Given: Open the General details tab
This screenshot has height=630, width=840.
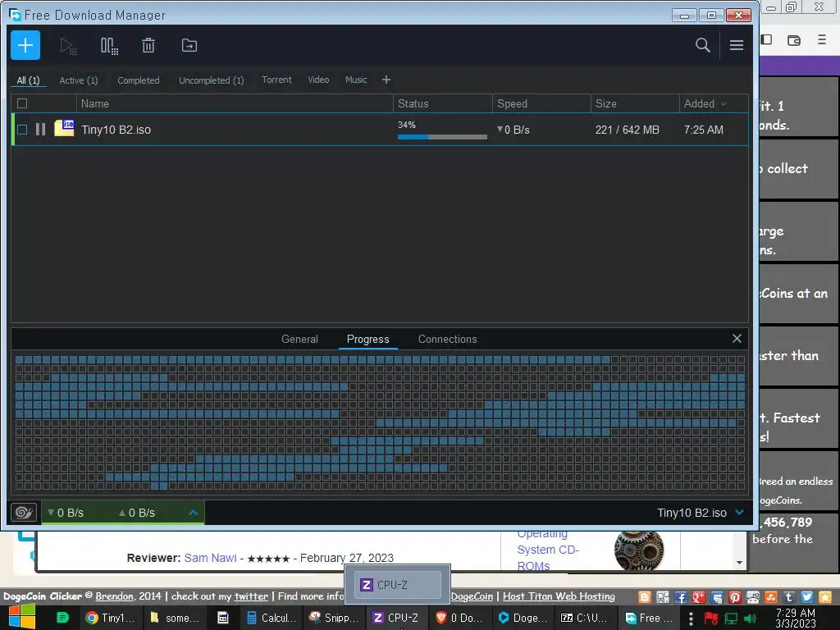Looking at the screenshot, I should pos(299,339).
